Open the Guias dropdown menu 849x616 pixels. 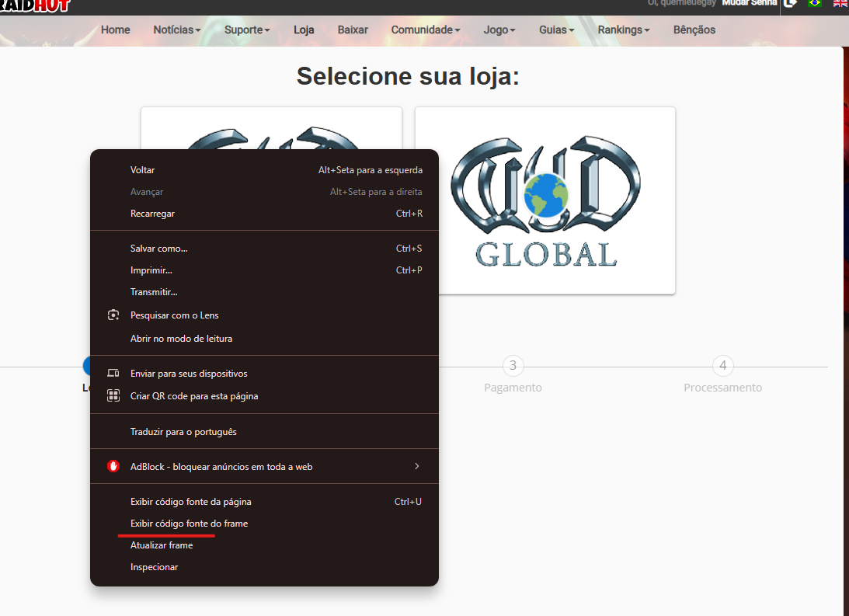tap(556, 30)
